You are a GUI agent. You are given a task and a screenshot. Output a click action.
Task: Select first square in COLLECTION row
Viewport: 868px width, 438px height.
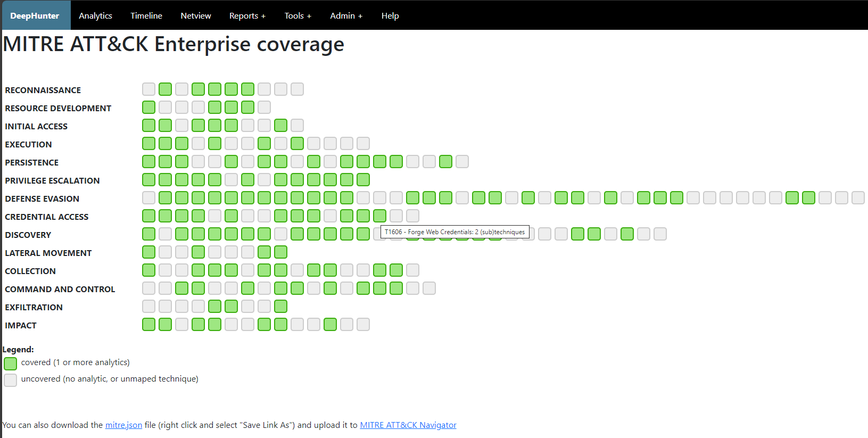(x=149, y=270)
